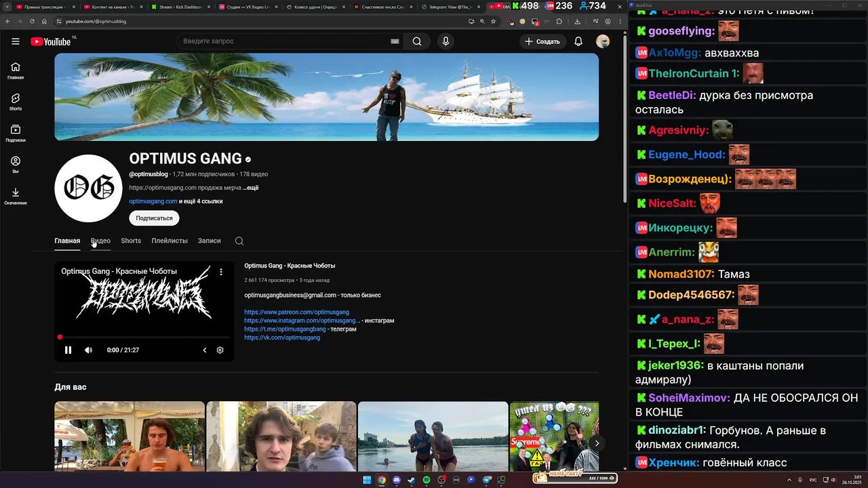Open the Windows Start button
The width and height of the screenshot is (868, 488).
(367, 480)
